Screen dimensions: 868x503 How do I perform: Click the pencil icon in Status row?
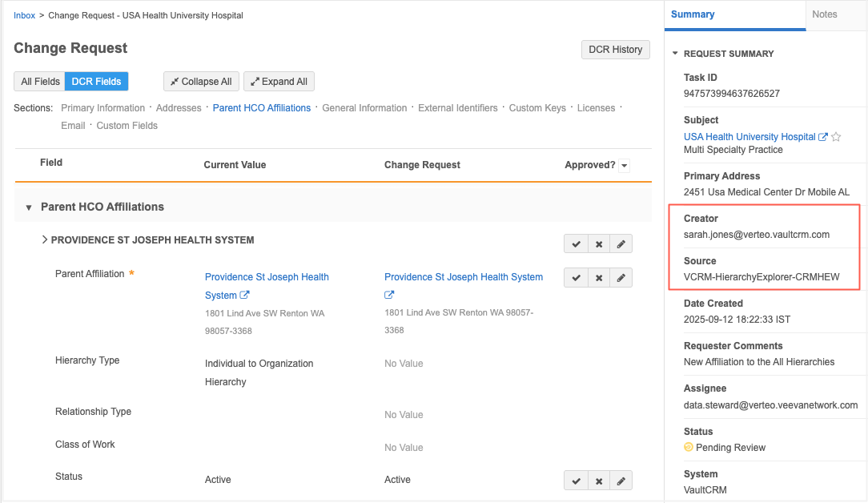[621, 481]
